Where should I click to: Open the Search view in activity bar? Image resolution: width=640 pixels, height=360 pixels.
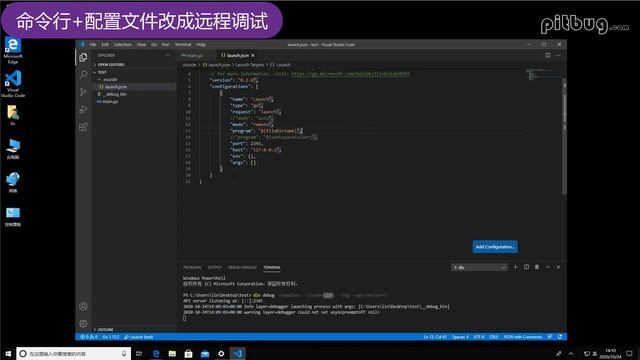click(x=83, y=74)
